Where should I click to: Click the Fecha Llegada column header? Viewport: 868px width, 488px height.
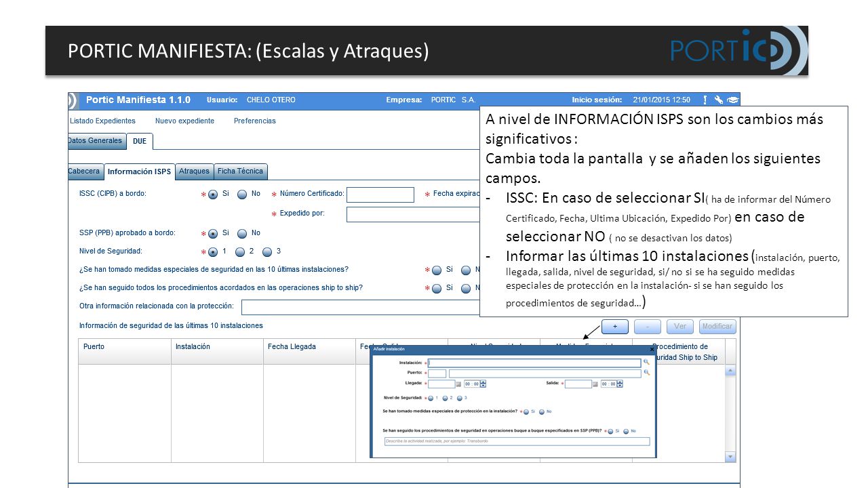pyautogui.click(x=309, y=352)
